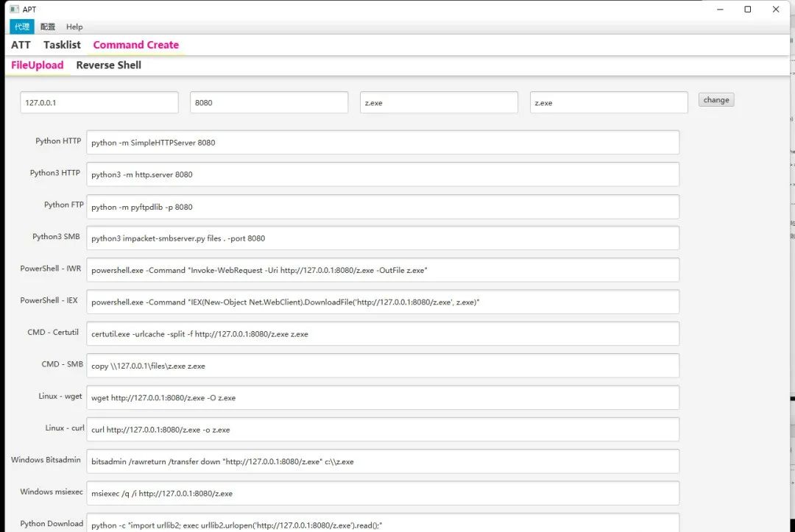Switch to the ATT tab

(21, 45)
